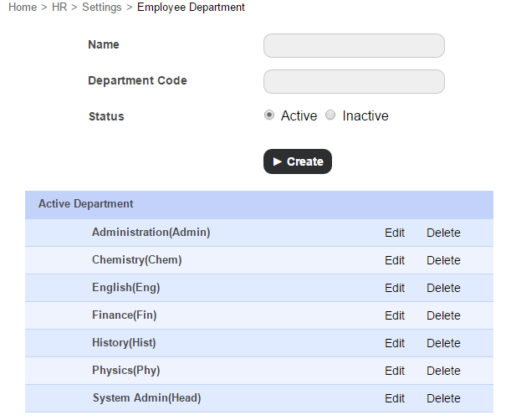Edit the English(Eng) department
The image size is (506, 420).
tap(395, 288)
